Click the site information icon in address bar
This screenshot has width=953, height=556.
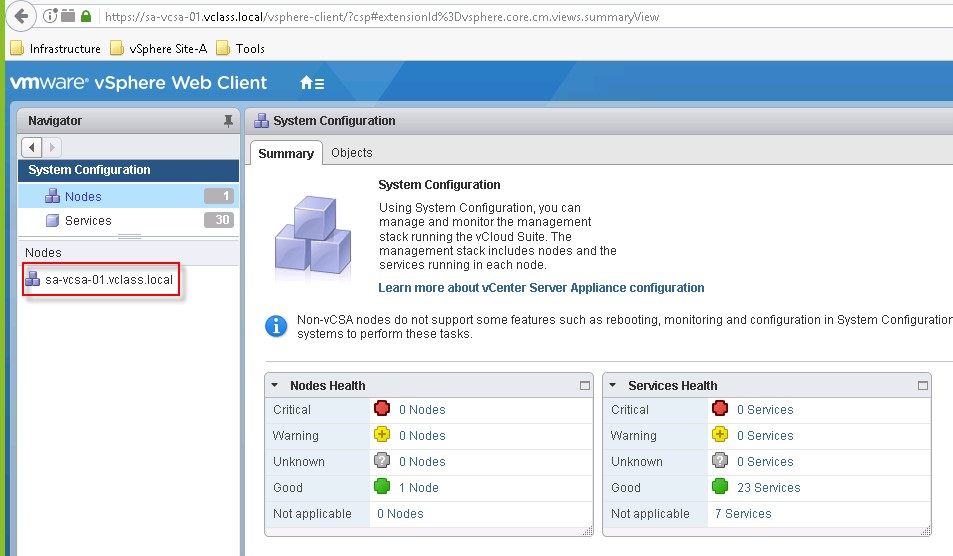(x=50, y=16)
